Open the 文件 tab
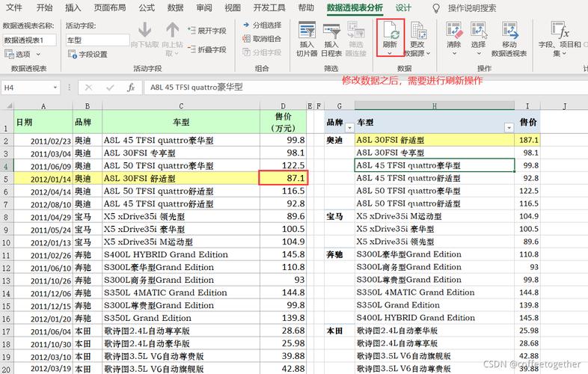The height and width of the screenshot is (374, 588). click(x=14, y=7)
